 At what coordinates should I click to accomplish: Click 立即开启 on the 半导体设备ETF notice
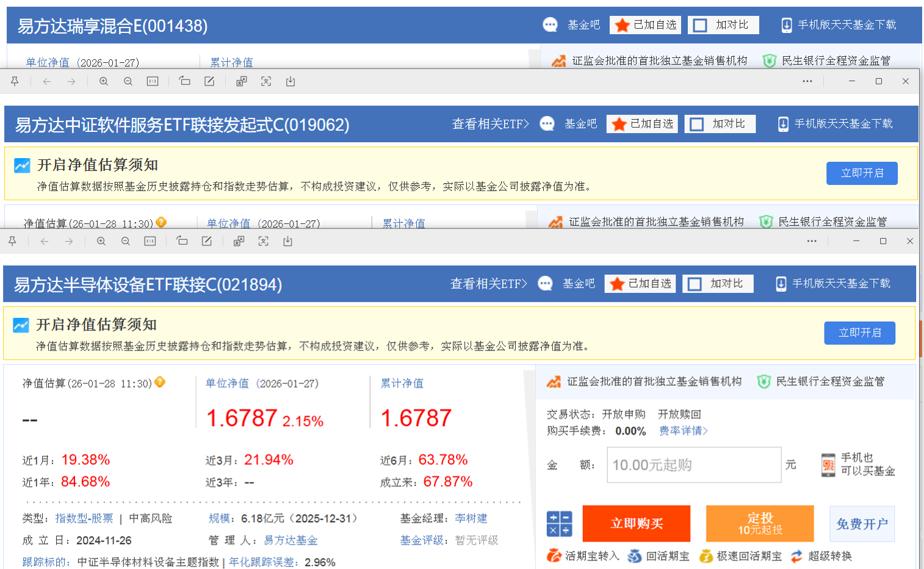point(860,333)
